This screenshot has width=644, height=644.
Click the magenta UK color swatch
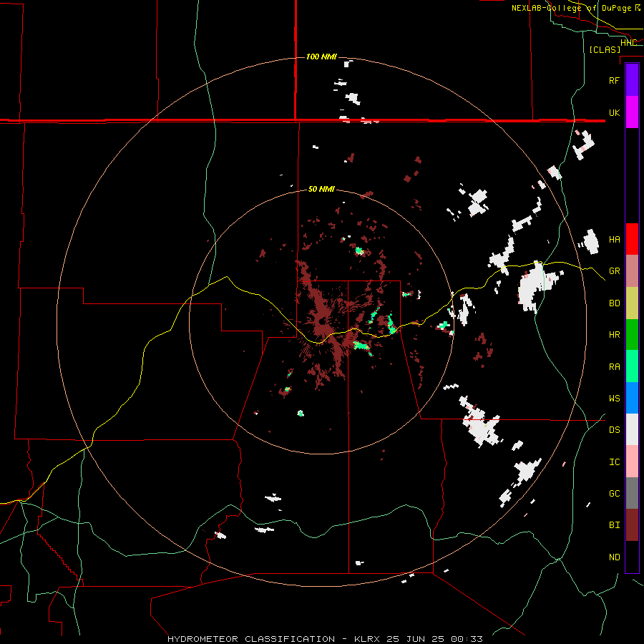632,112
